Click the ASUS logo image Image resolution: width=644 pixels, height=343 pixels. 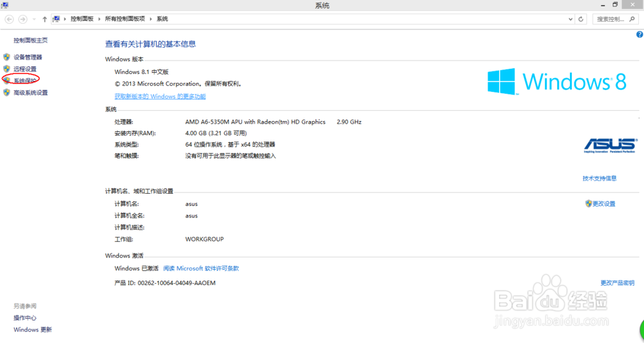click(x=611, y=145)
